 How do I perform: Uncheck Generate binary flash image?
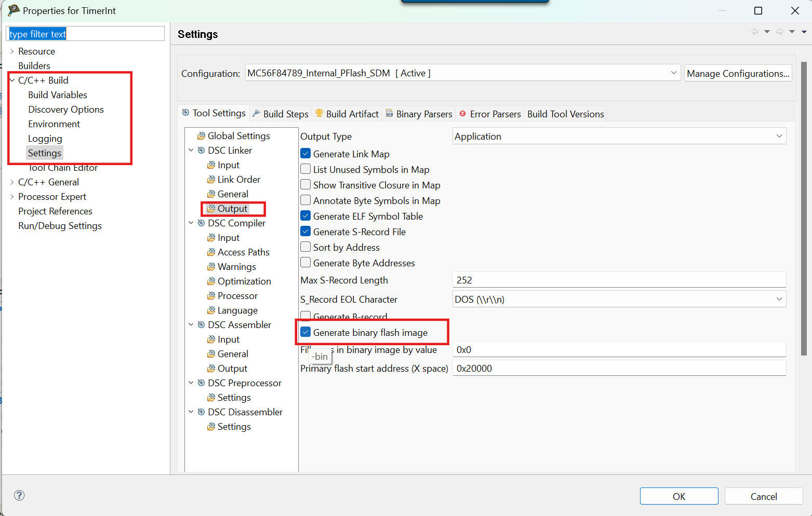point(305,332)
